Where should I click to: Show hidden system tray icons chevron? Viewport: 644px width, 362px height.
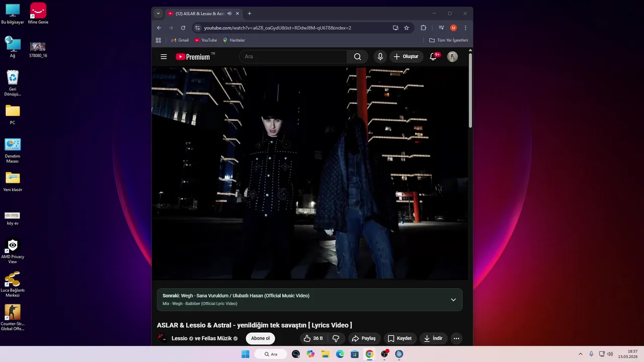point(581,354)
